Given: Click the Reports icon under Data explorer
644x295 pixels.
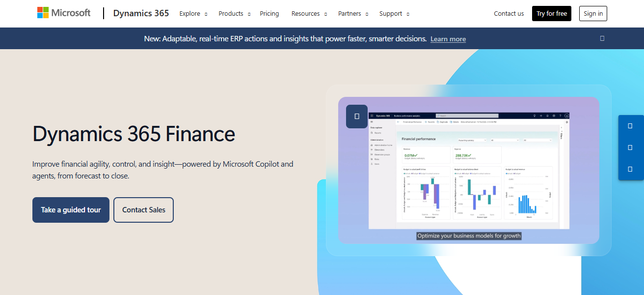Looking at the screenshot, I should tap(377, 133).
